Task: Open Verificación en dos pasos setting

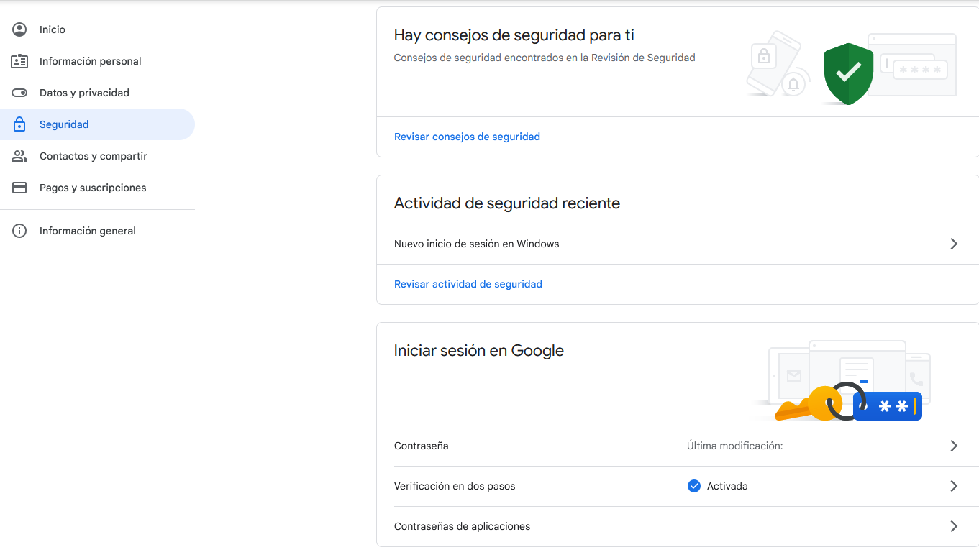Action: click(x=678, y=486)
